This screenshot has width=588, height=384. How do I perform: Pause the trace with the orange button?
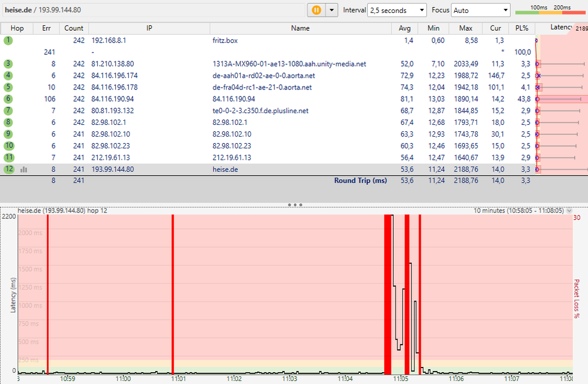[x=316, y=10]
